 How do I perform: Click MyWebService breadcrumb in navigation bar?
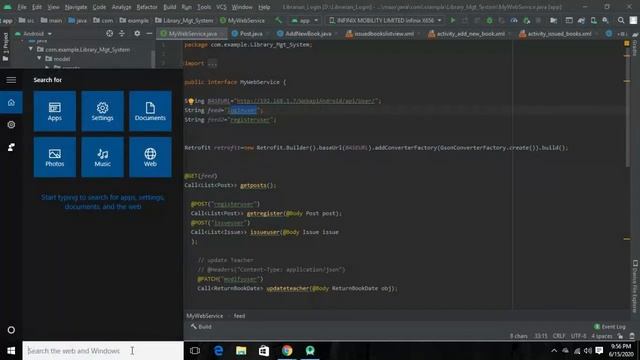pyautogui.click(x=242, y=20)
